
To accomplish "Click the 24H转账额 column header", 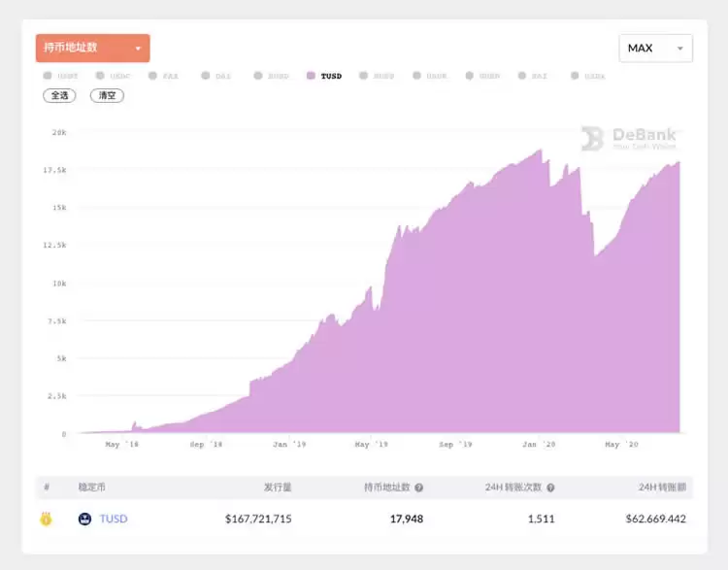I will click(662, 487).
